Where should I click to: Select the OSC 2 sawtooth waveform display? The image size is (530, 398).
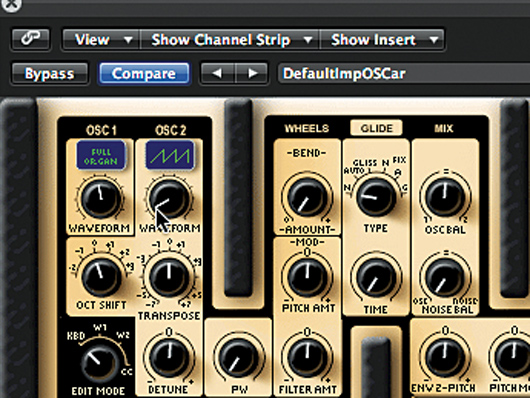170,155
